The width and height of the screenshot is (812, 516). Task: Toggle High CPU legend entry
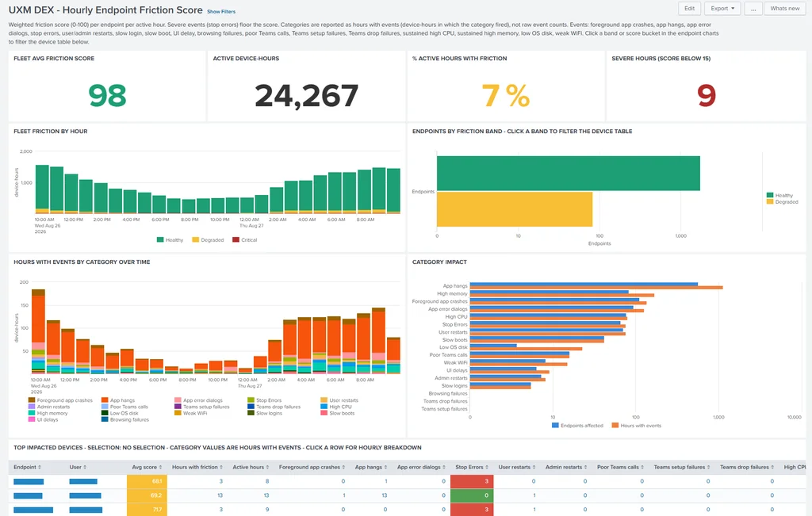click(335, 407)
